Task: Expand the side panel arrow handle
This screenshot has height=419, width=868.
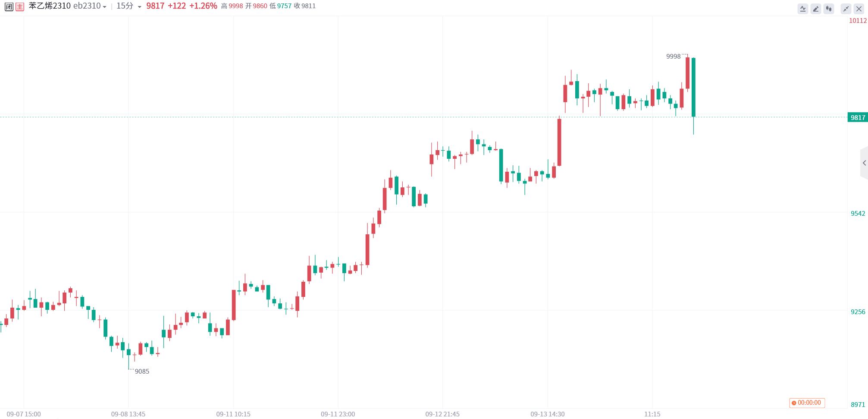Action: pos(864,163)
